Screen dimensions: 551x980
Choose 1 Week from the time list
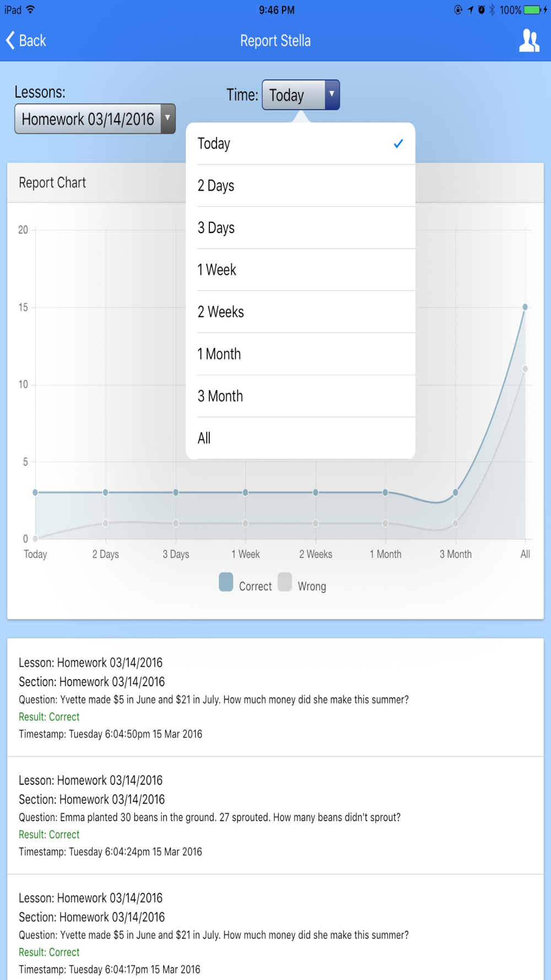300,270
